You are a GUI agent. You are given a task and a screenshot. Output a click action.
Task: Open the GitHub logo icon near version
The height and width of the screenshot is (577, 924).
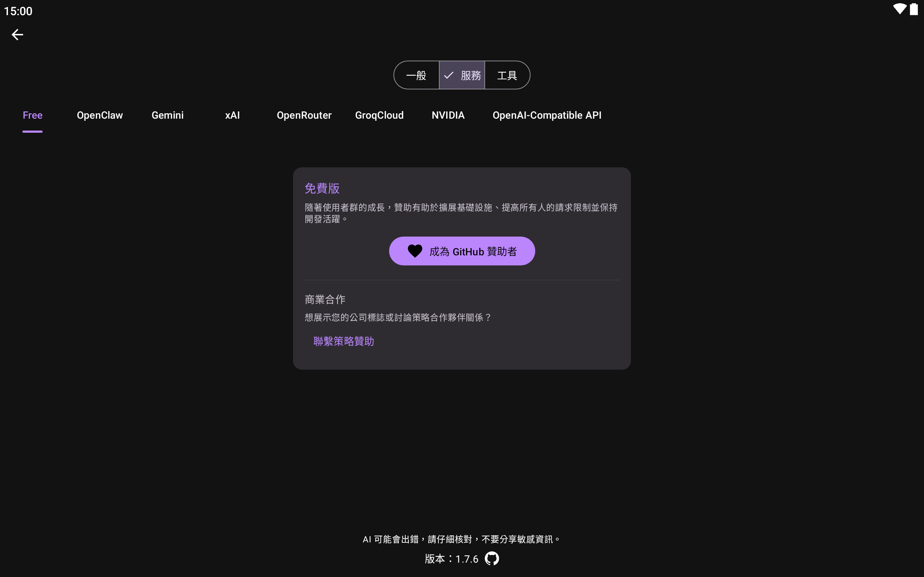click(492, 559)
